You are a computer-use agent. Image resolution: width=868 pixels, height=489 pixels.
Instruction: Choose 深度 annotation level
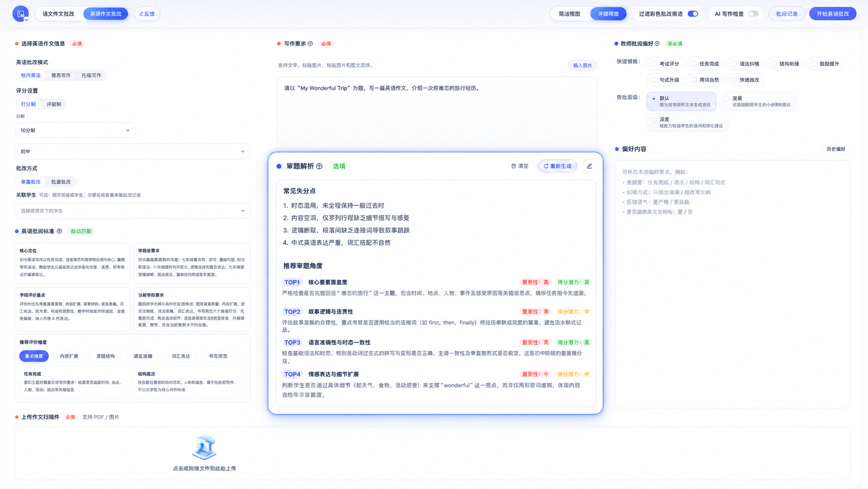point(687,123)
